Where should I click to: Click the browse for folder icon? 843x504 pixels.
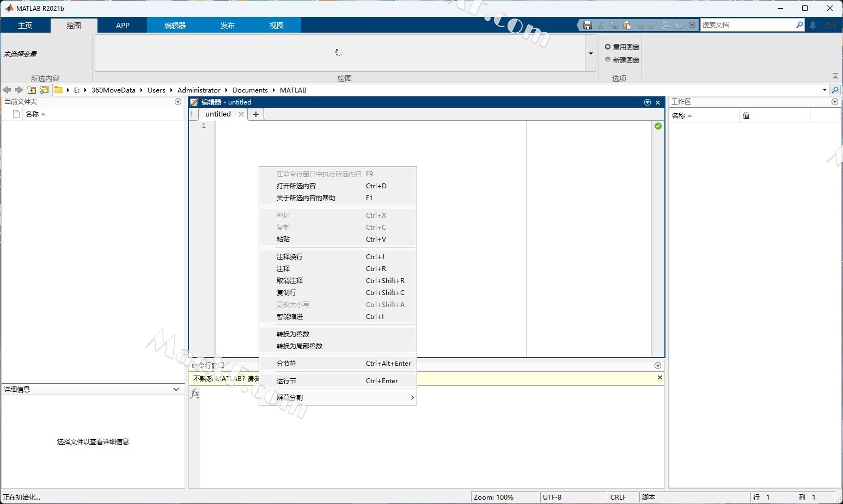point(44,90)
